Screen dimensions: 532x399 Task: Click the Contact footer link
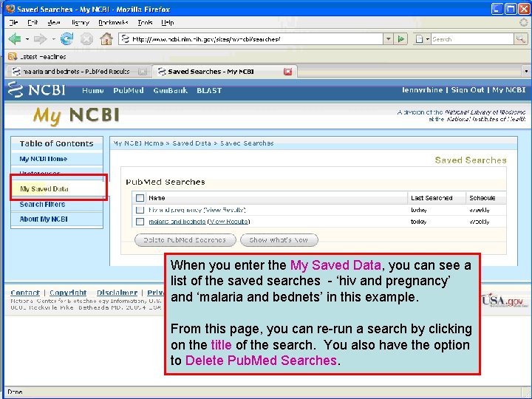coord(25,293)
